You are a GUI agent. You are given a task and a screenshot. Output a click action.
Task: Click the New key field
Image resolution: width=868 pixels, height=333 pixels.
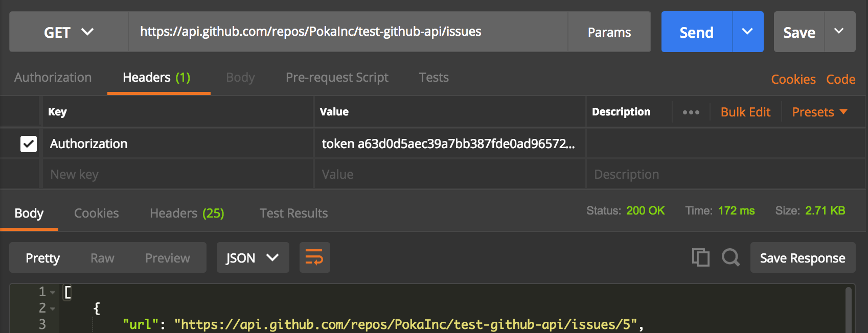pyautogui.click(x=177, y=175)
